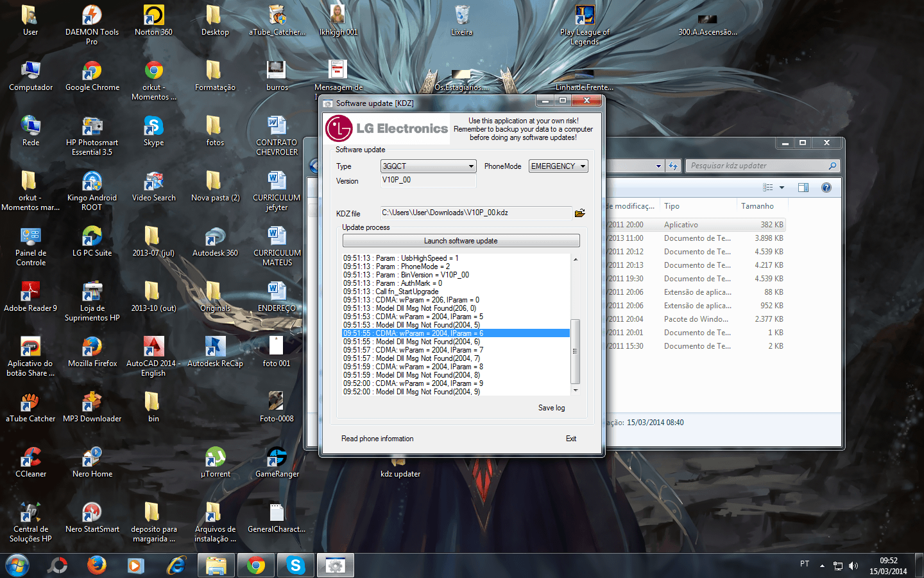The image size is (924, 578).
Task: Click the PT language indicator
Action: (x=805, y=564)
